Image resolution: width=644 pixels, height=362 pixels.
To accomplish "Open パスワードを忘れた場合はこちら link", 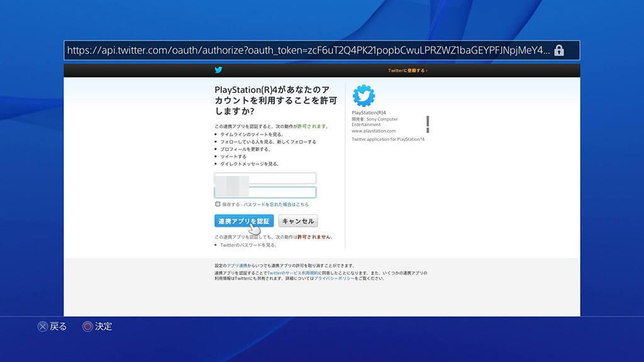I will coord(276,204).
